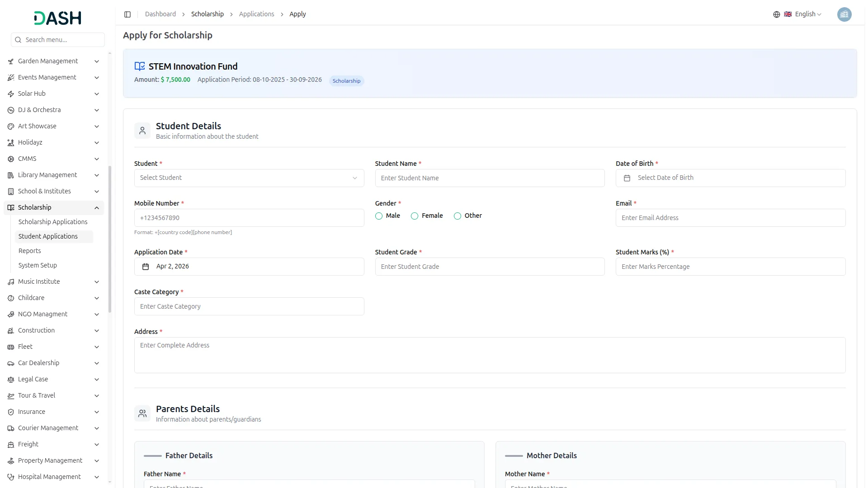The image size is (868, 488).
Task: Click the Fleet sidebar icon
Action: pyautogui.click(x=11, y=347)
